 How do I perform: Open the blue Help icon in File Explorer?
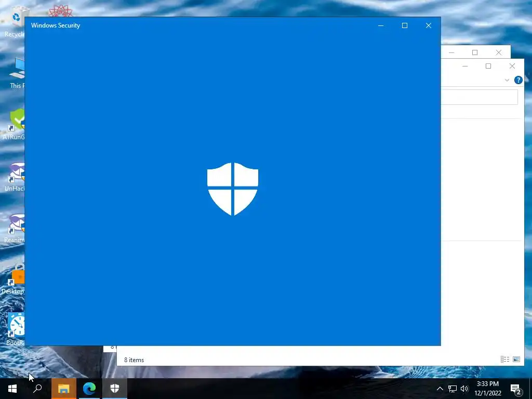pyautogui.click(x=518, y=80)
